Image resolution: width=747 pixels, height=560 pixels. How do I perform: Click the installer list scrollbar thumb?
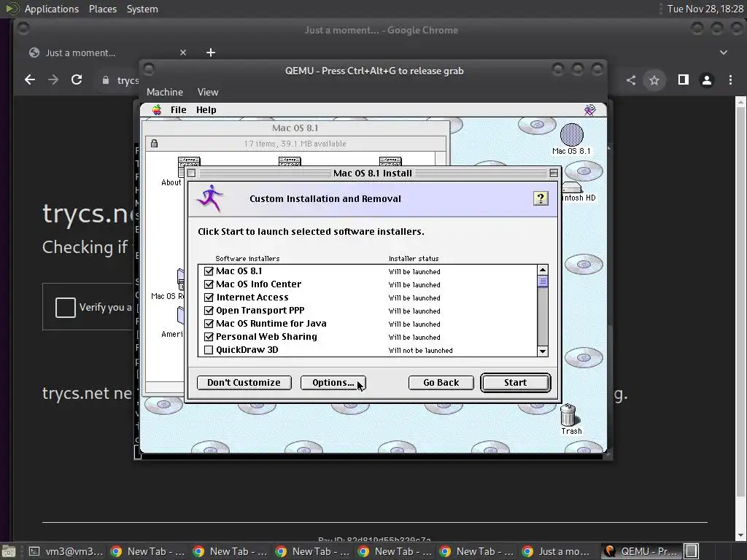[542, 281]
